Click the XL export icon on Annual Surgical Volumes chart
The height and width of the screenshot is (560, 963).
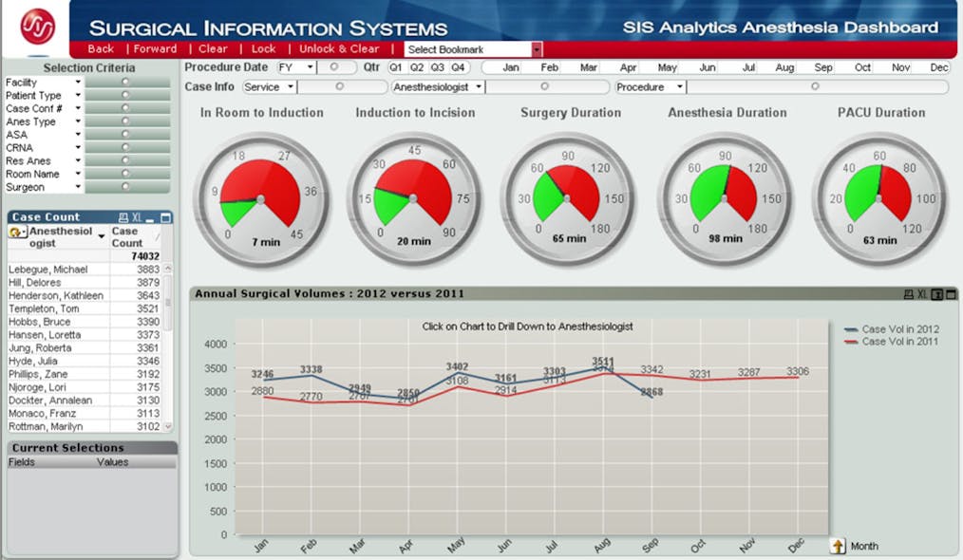click(x=922, y=293)
